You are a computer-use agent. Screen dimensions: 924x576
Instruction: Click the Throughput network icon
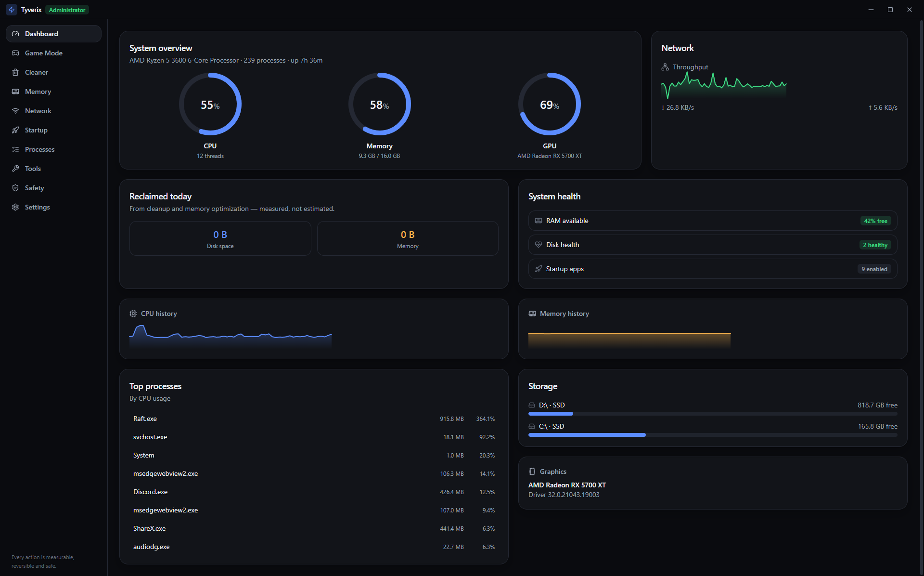[x=665, y=67]
